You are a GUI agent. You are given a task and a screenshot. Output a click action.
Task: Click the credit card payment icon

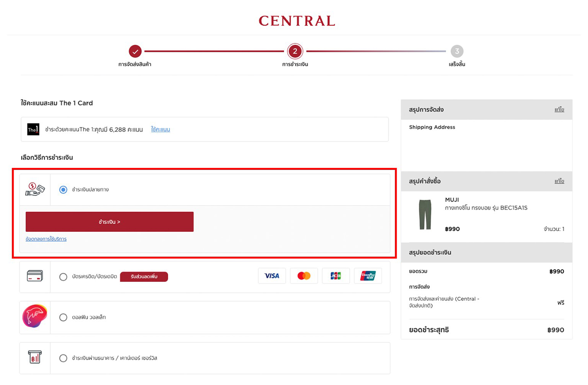pos(35,276)
